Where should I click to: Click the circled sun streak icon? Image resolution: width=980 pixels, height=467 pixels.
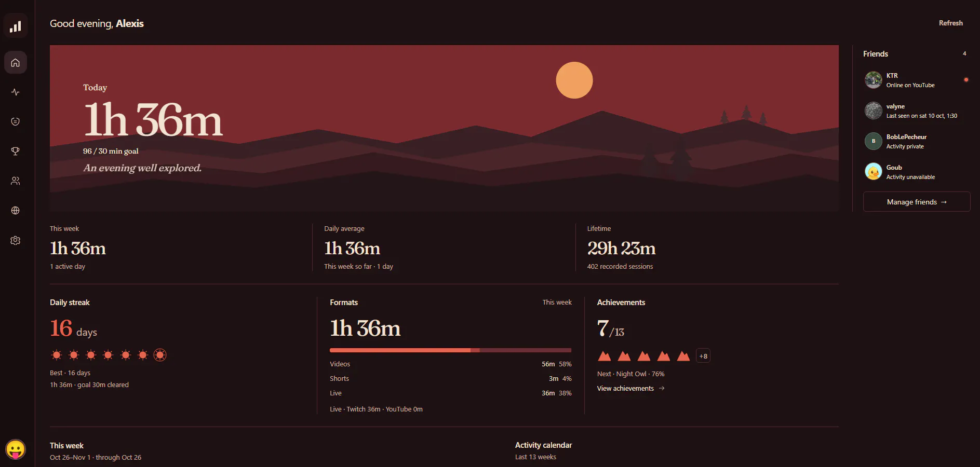click(x=160, y=355)
